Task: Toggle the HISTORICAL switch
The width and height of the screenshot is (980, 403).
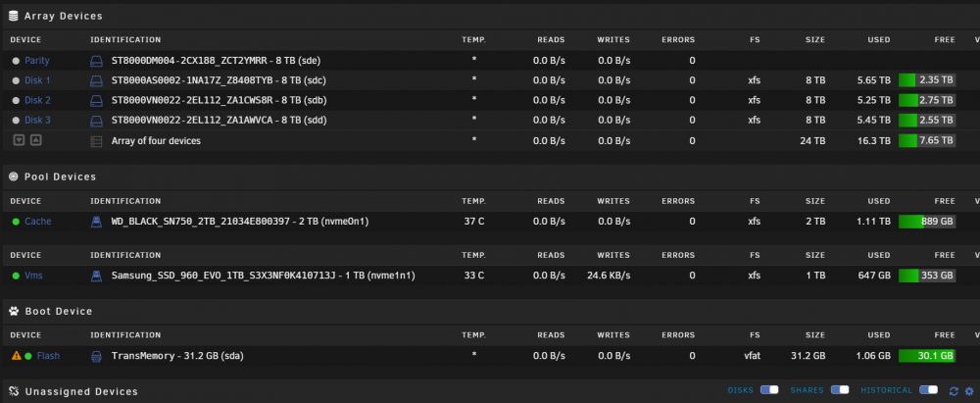Action: 929,390
